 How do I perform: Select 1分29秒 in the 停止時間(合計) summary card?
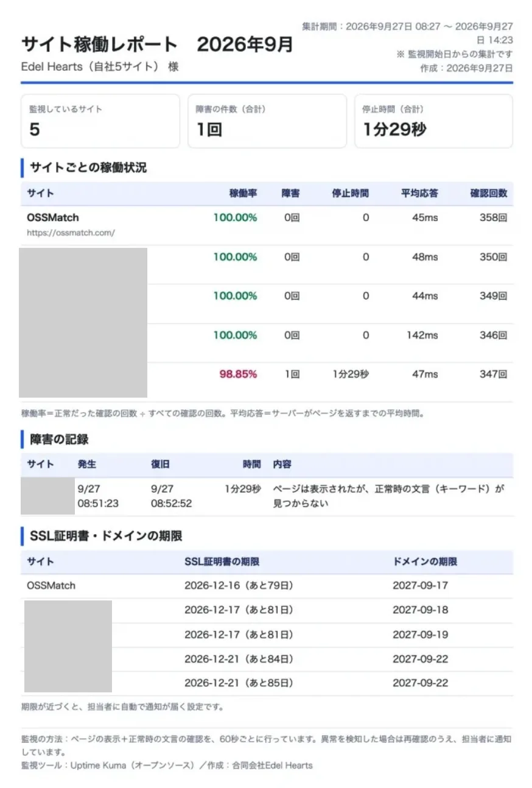tap(394, 130)
